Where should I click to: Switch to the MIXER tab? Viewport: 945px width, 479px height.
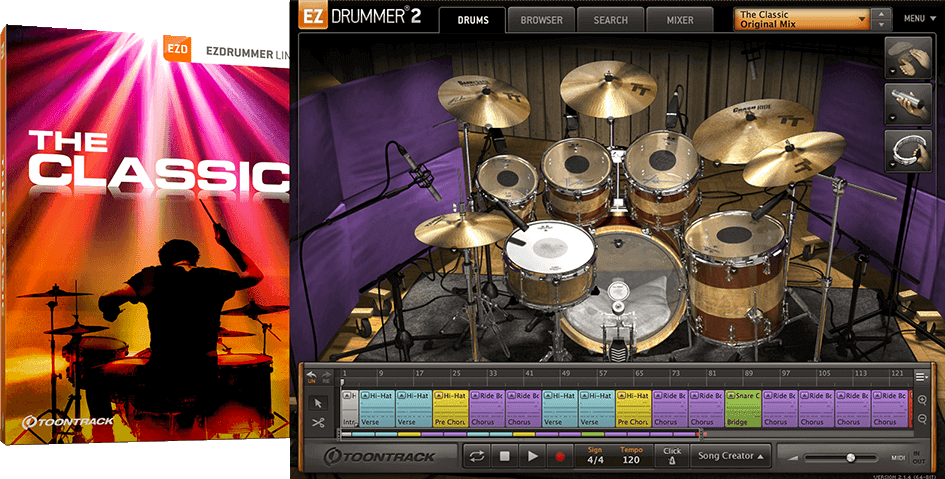coord(680,20)
